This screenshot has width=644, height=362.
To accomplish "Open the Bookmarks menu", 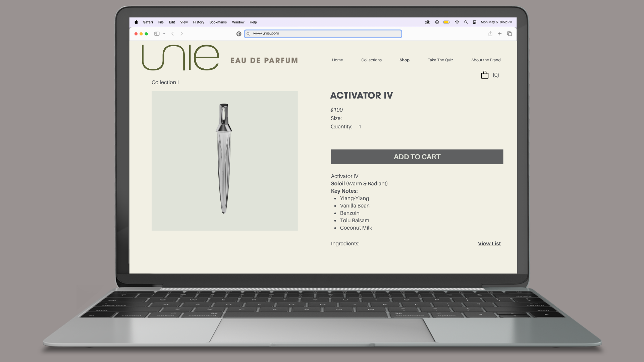I will coord(218,22).
